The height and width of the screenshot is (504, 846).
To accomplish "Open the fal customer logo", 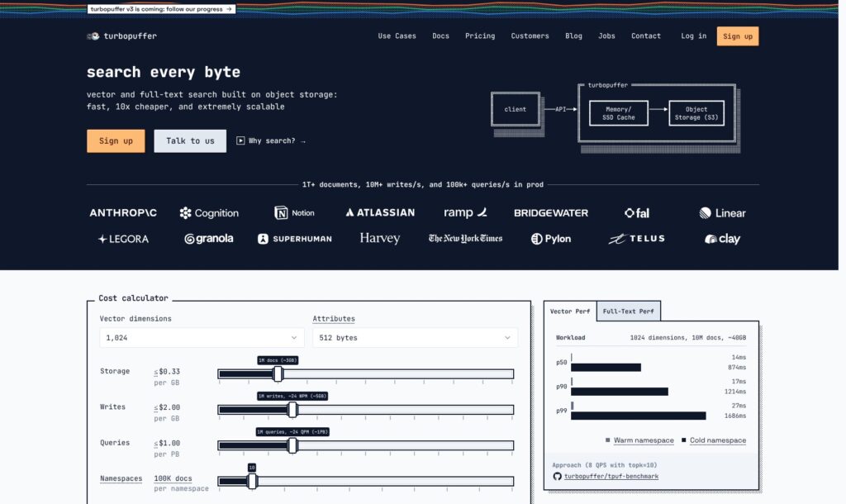I will coord(637,212).
